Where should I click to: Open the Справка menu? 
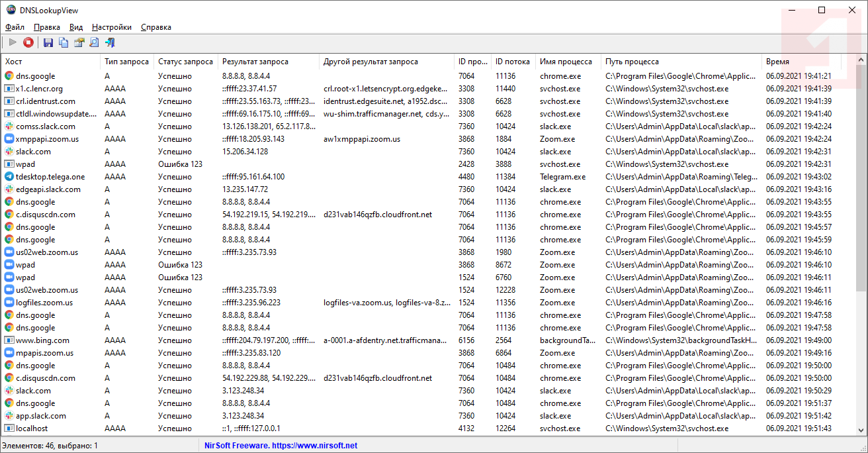click(156, 27)
